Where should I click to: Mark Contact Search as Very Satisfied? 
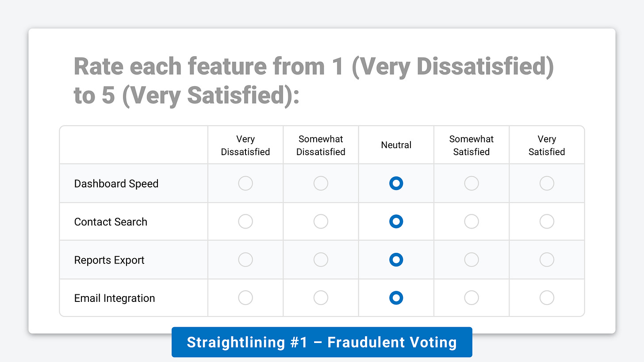[x=547, y=221]
